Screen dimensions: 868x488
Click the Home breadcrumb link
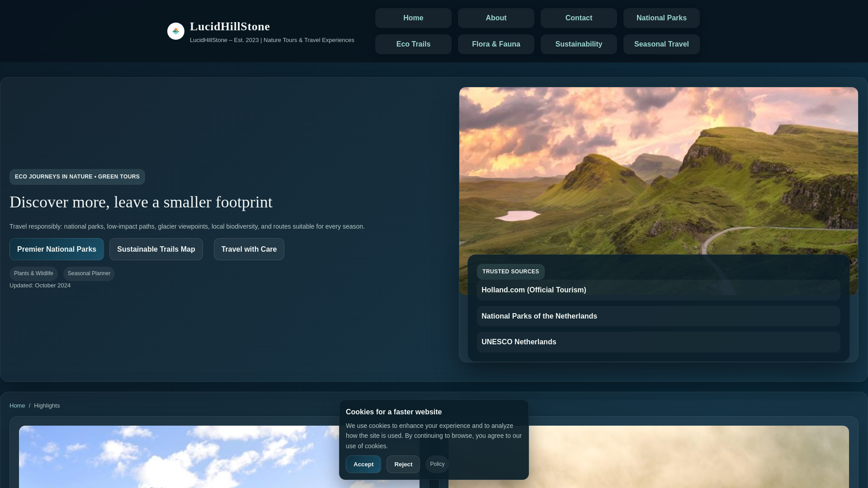[x=17, y=406]
